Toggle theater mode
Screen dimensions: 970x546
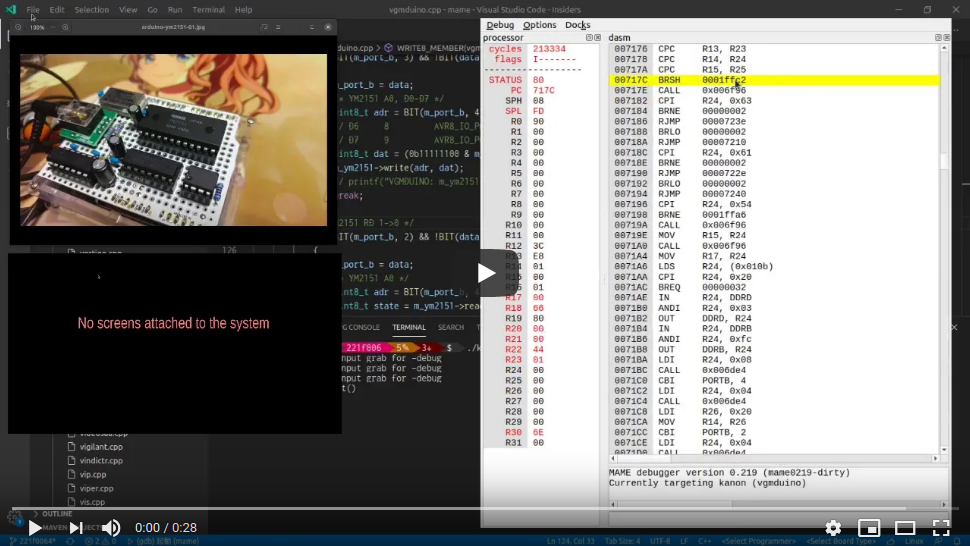coord(904,527)
